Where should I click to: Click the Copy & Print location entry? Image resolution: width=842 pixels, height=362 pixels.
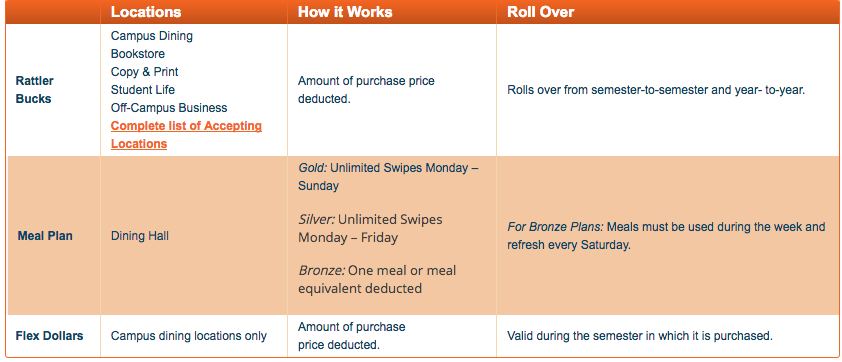click(144, 72)
